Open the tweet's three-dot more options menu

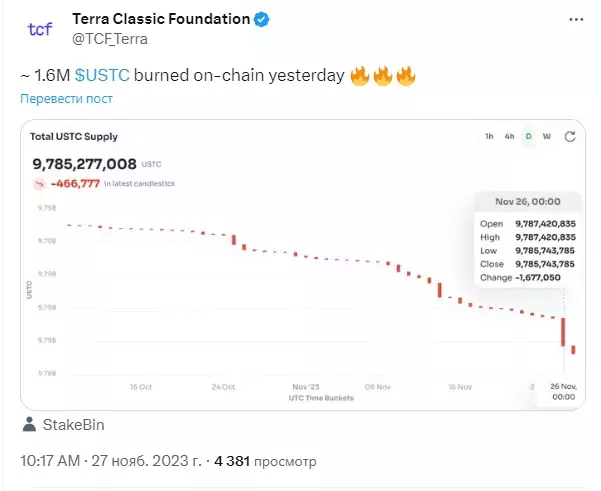point(576,20)
